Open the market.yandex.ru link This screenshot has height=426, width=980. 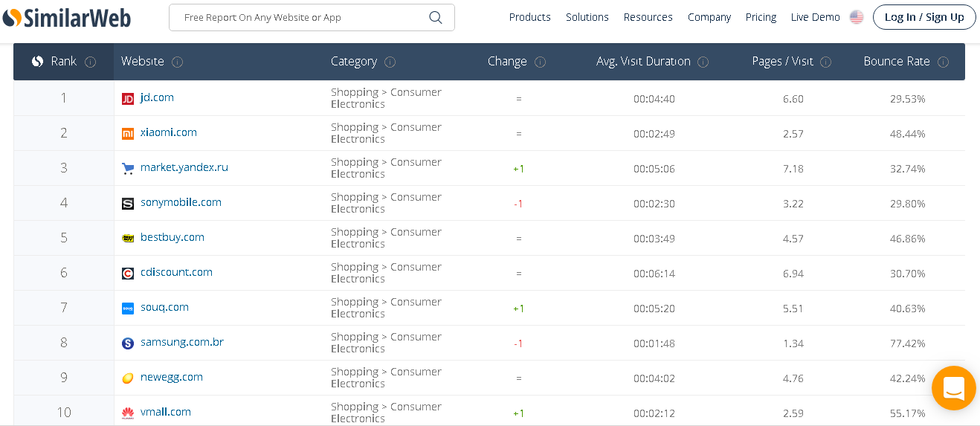(x=184, y=167)
